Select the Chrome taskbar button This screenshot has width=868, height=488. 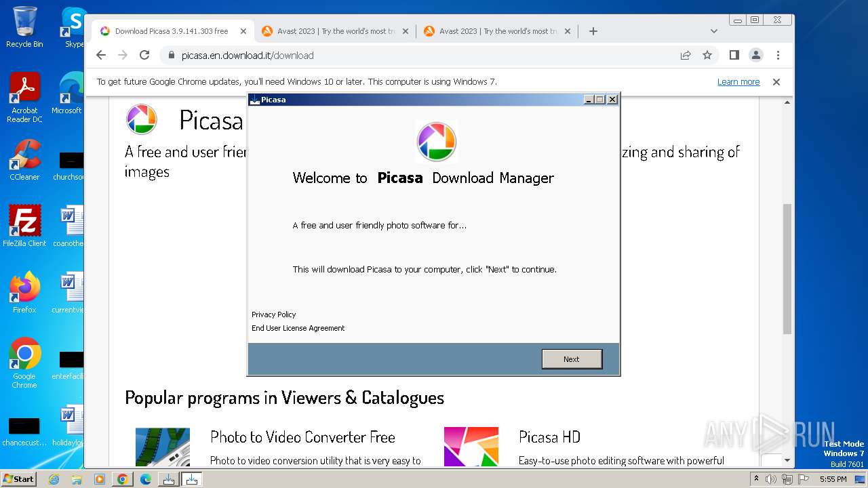point(122,479)
